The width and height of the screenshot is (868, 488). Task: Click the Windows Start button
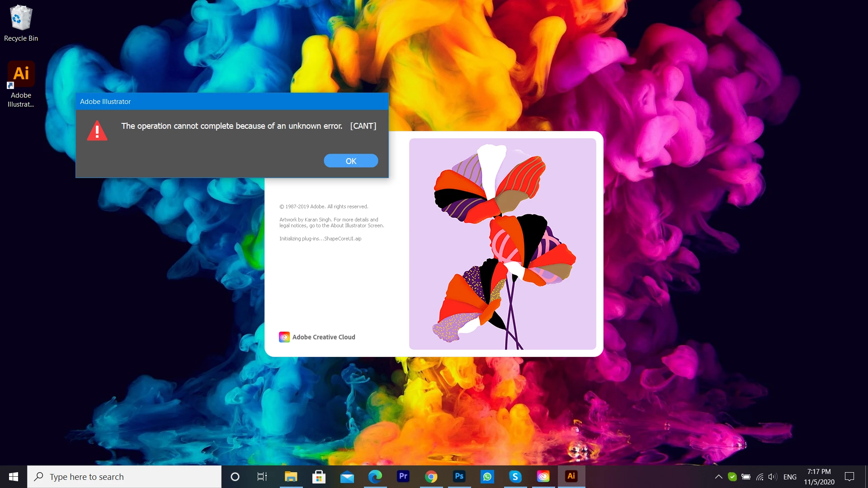14,477
